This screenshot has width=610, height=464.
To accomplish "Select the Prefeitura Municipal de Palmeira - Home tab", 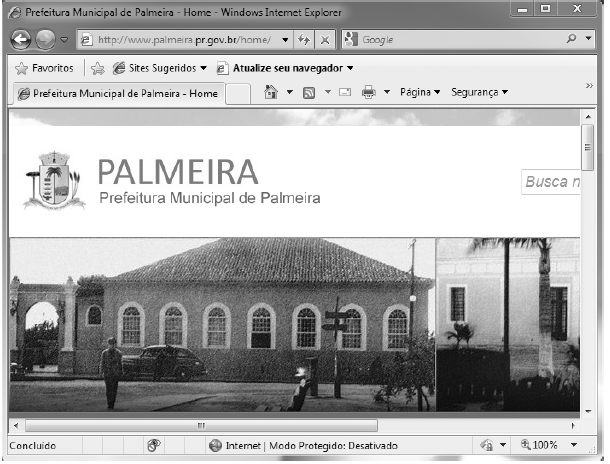I will (118, 94).
